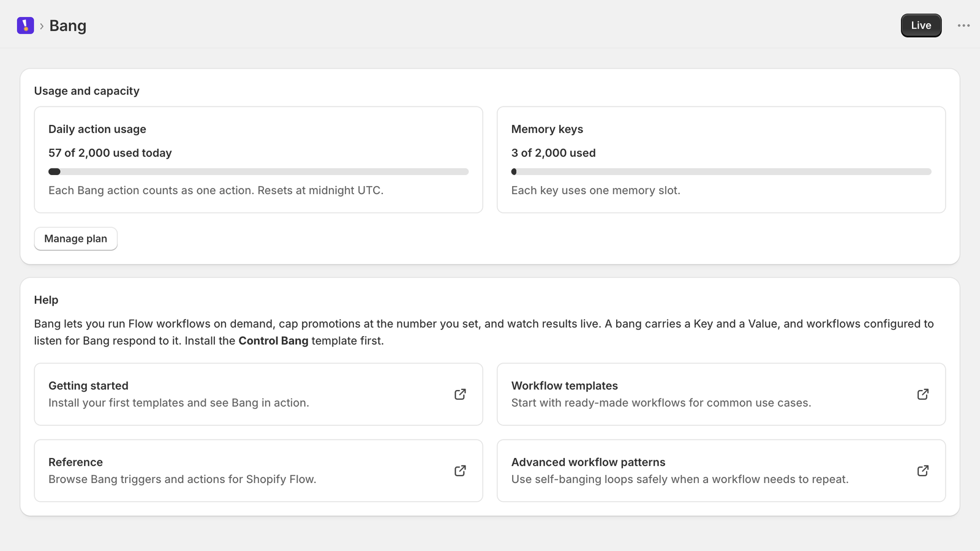980x551 pixels.
Task: Open the Workflow templates help card
Action: [721, 394]
